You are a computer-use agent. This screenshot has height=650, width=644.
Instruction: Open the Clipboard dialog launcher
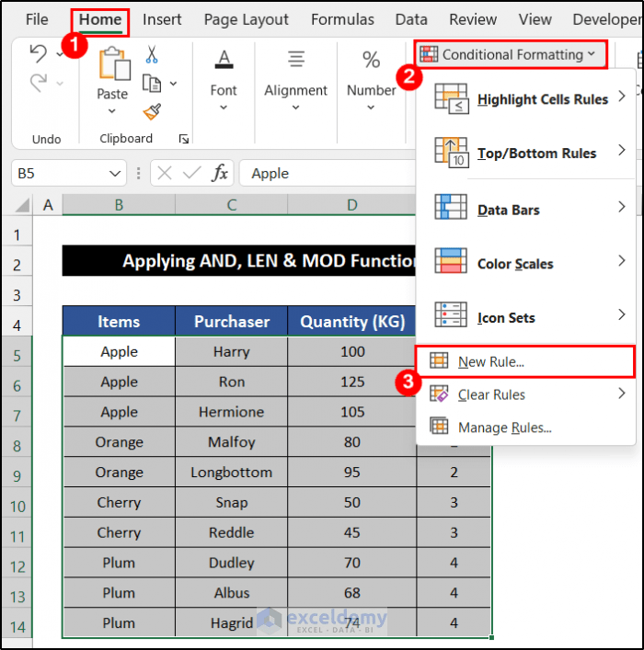[x=184, y=139]
